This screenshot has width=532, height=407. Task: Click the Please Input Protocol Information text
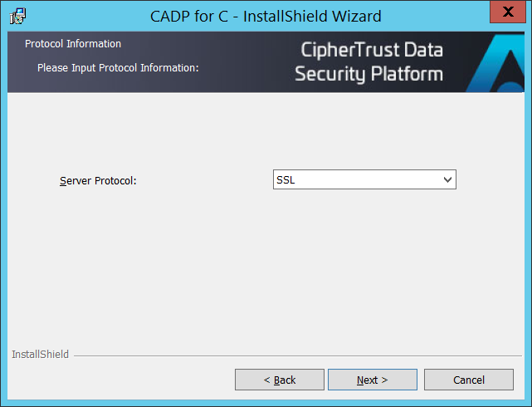coord(118,67)
